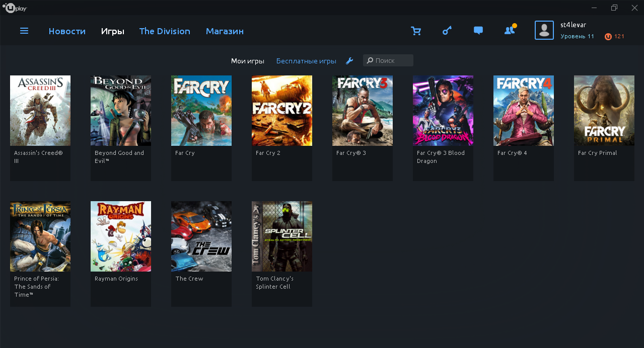Open the Far Cry 3 cover art

click(x=363, y=111)
